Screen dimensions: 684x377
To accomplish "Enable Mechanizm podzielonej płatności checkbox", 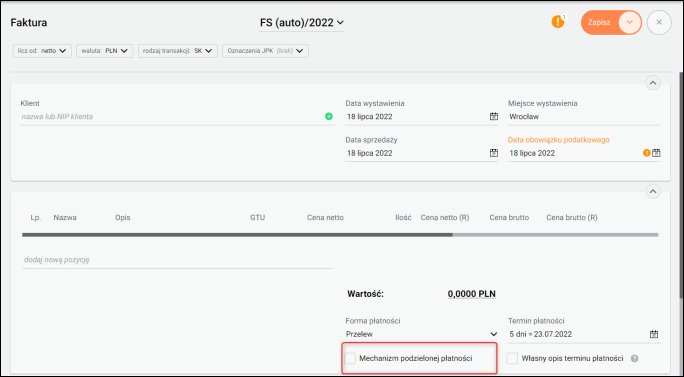I will pyautogui.click(x=350, y=359).
